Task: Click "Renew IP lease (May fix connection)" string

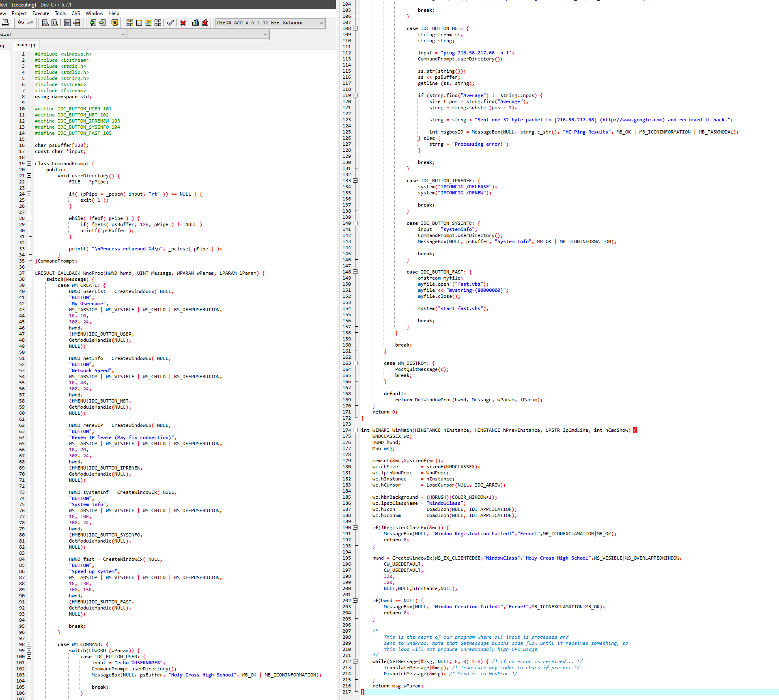Action: coord(122,437)
